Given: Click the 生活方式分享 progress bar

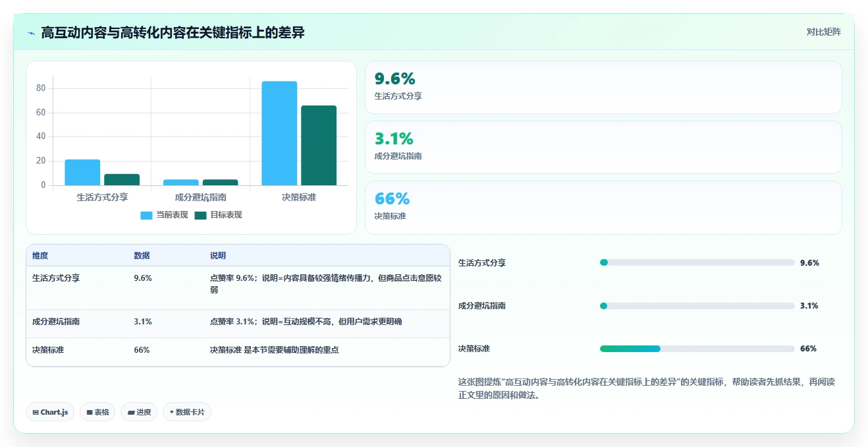Looking at the screenshot, I should coord(697,262).
